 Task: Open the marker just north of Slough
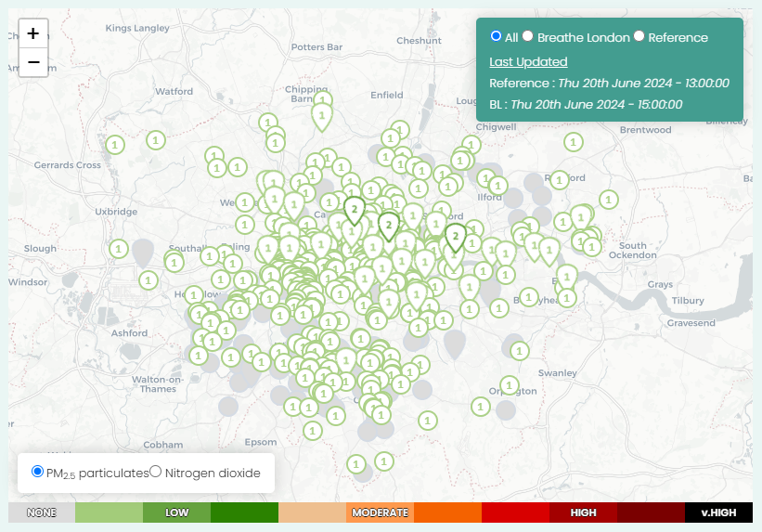[119, 249]
